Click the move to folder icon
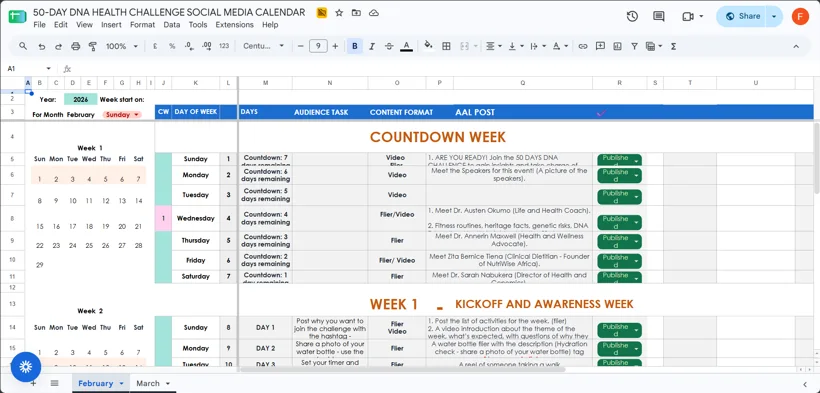 pos(356,13)
